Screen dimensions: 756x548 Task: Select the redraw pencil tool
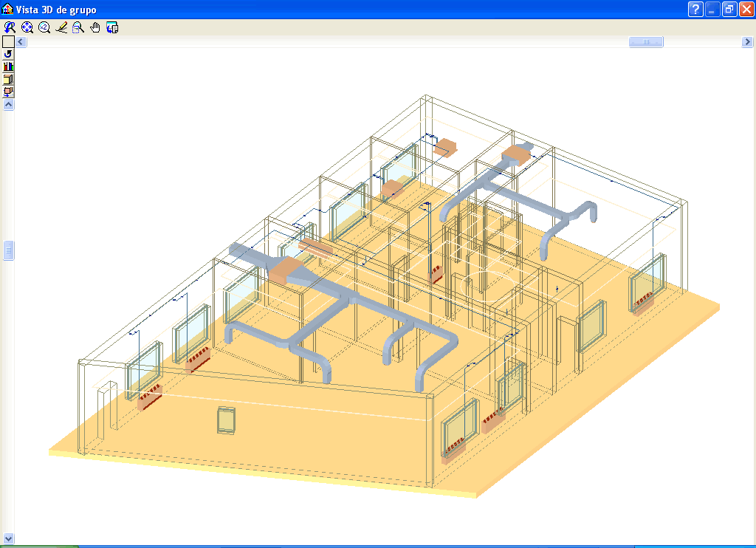[61, 27]
